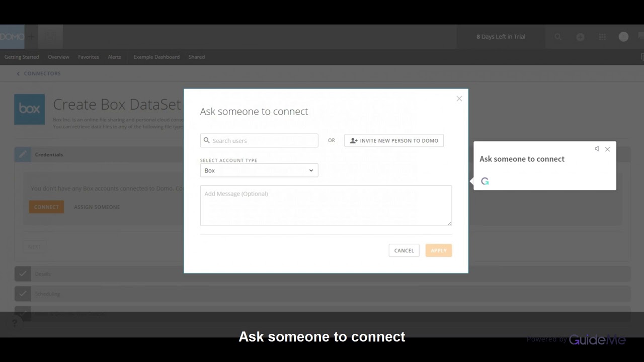Open the top bar search icon

[558, 37]
